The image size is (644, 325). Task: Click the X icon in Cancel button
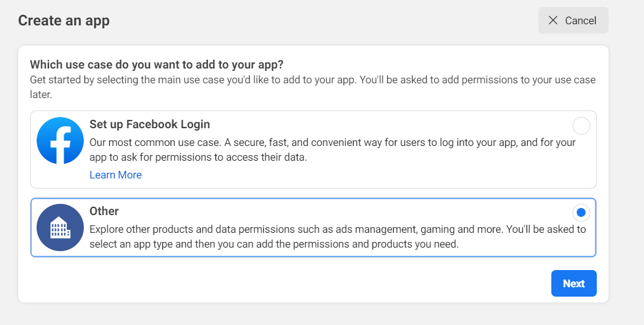coord(553,21)
